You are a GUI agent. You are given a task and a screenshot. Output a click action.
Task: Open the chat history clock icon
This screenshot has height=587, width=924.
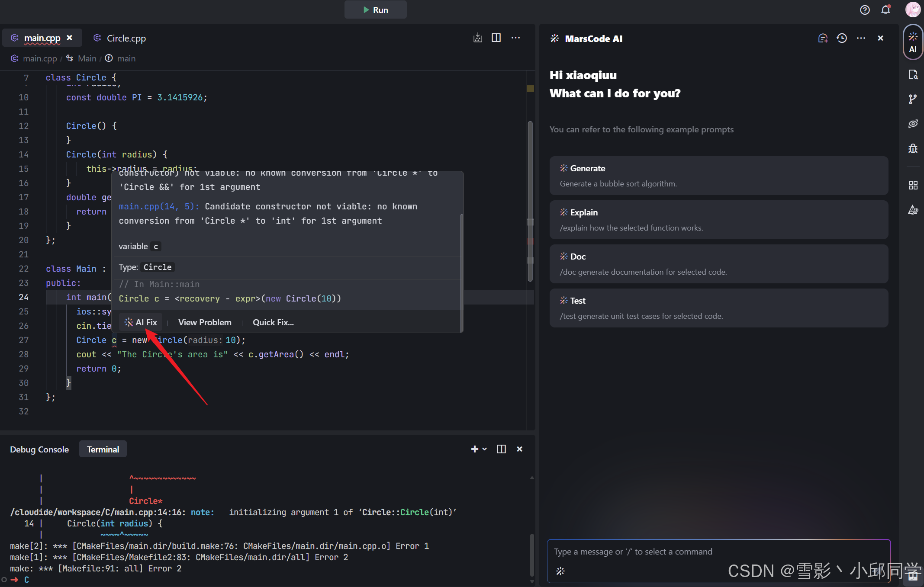click(841, 38)
